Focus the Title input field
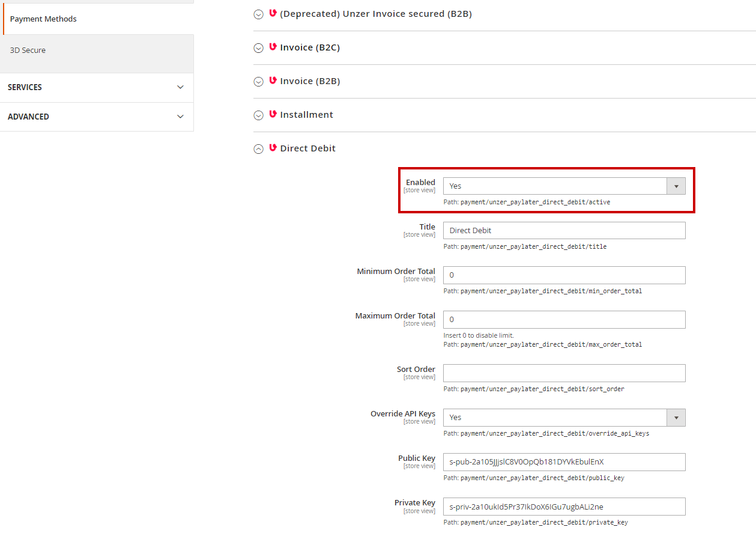Viewport: 756px width, 539px height. tap(564, 231)
